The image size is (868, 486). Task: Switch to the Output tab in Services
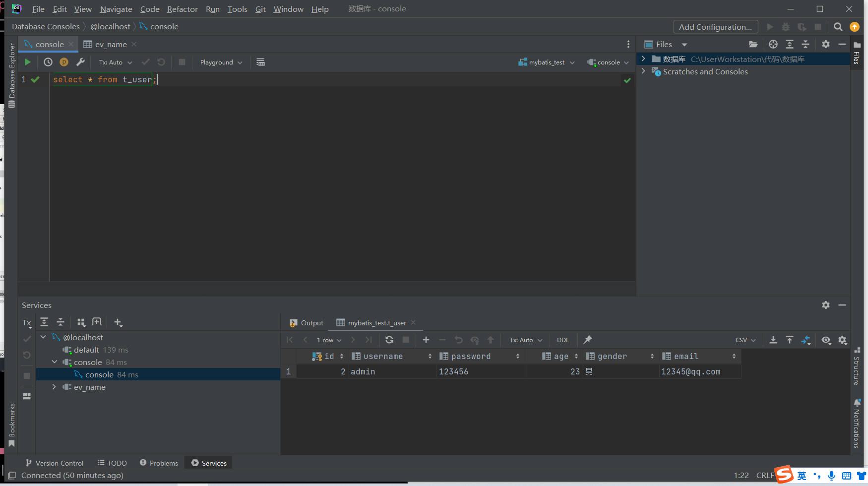pos(307,323)
